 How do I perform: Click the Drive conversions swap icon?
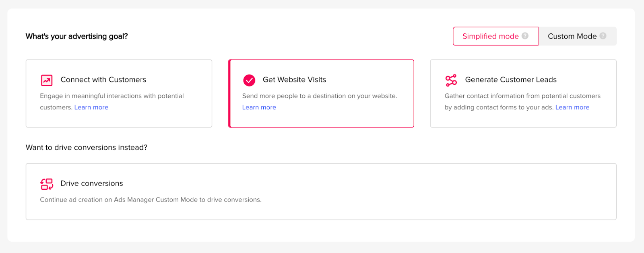47,184
